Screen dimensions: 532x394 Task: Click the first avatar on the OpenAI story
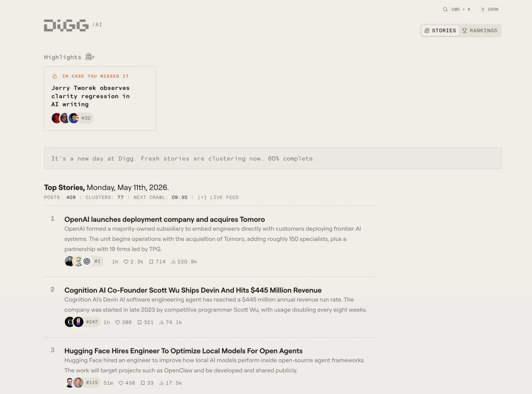[x=69, y=261]
